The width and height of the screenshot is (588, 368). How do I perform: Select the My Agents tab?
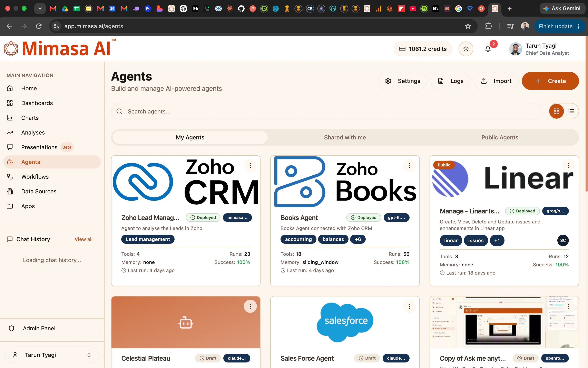point(190,138)
